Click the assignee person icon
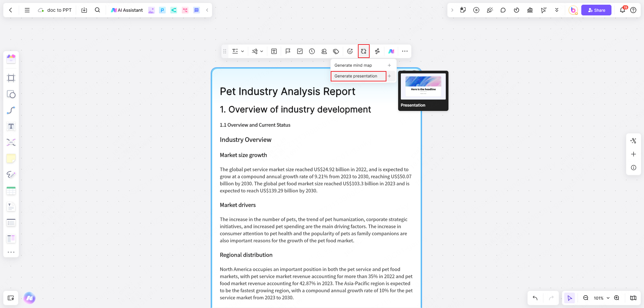 pos(324,51)
